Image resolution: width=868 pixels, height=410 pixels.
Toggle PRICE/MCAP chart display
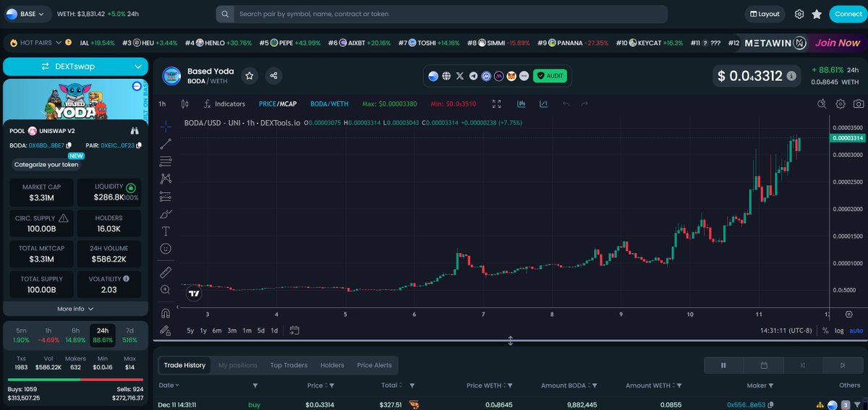pyautogui.click(x=278, y=104)
